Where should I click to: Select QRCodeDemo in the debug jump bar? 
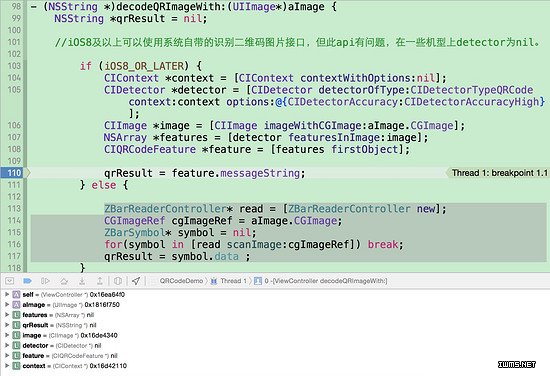181,281
